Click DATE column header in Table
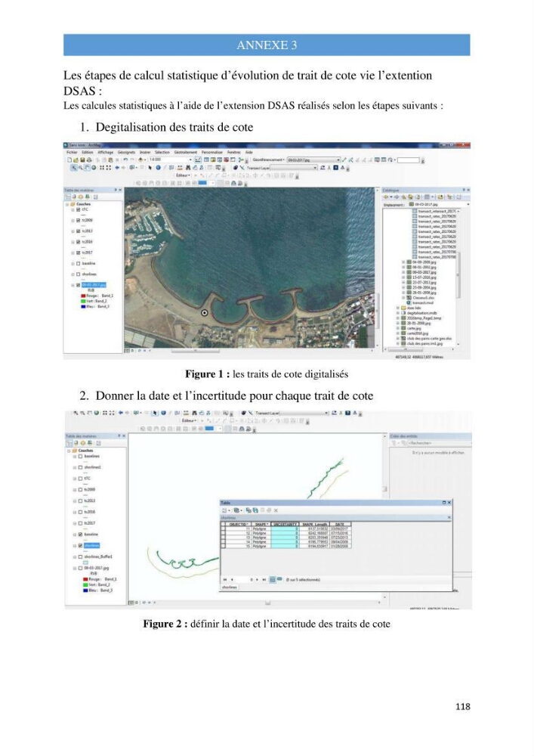The height and width of the screenshot is (756, 534). pos(340,524)
